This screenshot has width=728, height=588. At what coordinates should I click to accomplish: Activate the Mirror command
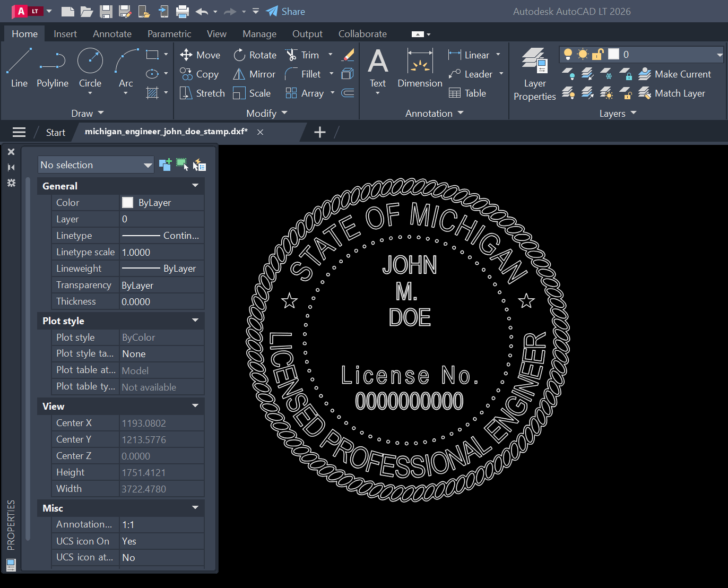pos(254,74)
